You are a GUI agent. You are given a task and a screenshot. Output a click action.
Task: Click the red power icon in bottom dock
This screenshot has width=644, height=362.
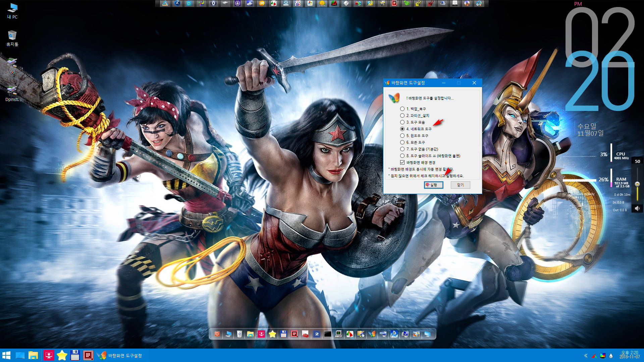point(217,334)
